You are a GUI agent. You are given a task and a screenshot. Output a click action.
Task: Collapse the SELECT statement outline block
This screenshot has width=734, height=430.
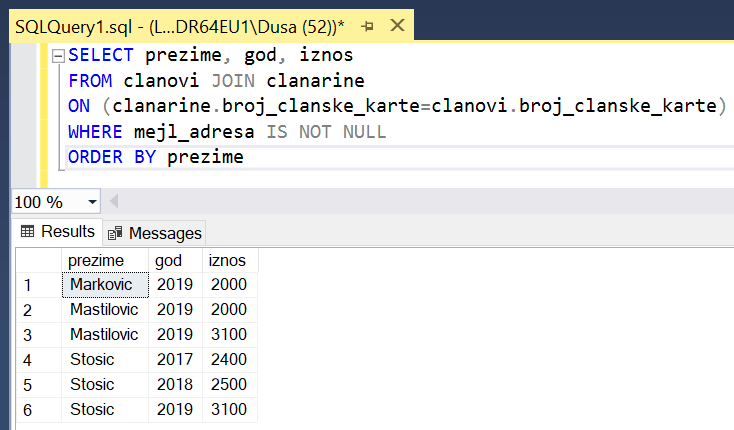coord(59,55)
